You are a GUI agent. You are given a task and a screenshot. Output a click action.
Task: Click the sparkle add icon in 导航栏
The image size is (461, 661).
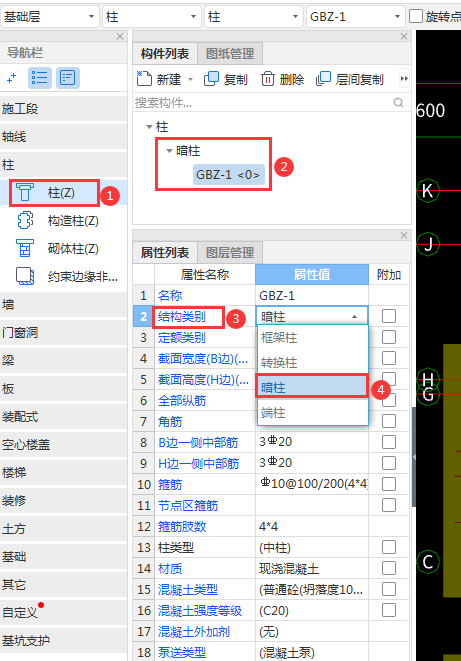[x=11, y=78]
